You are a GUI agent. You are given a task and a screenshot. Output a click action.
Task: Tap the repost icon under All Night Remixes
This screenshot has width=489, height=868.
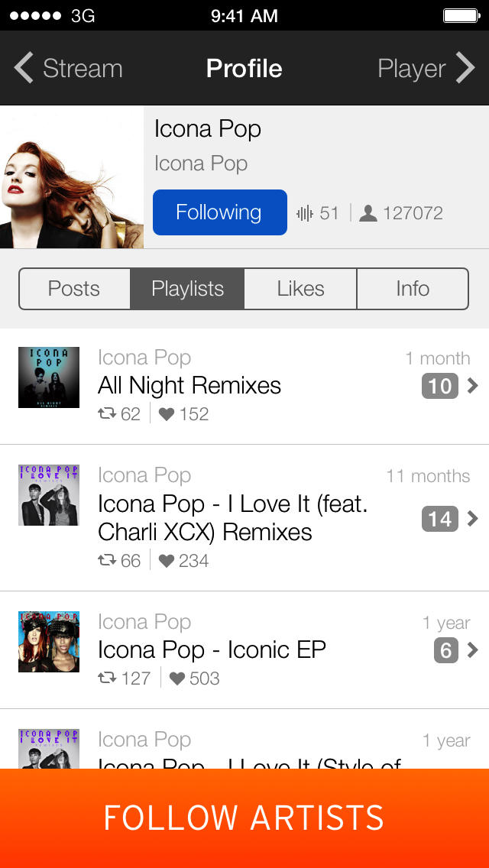tap(107, 414)
